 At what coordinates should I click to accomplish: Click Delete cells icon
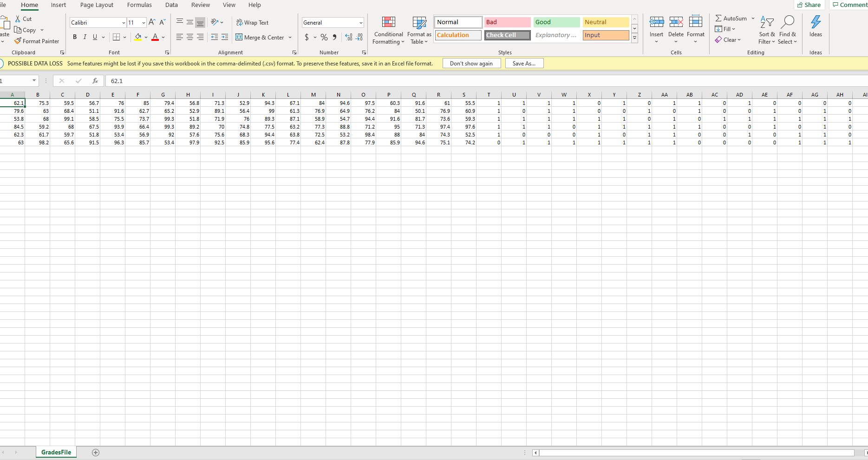point(676,22)
